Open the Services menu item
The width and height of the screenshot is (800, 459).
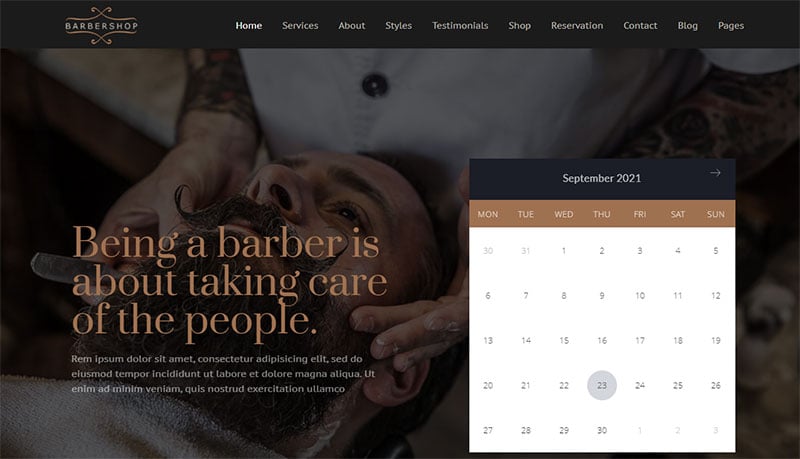pos(300,26)
